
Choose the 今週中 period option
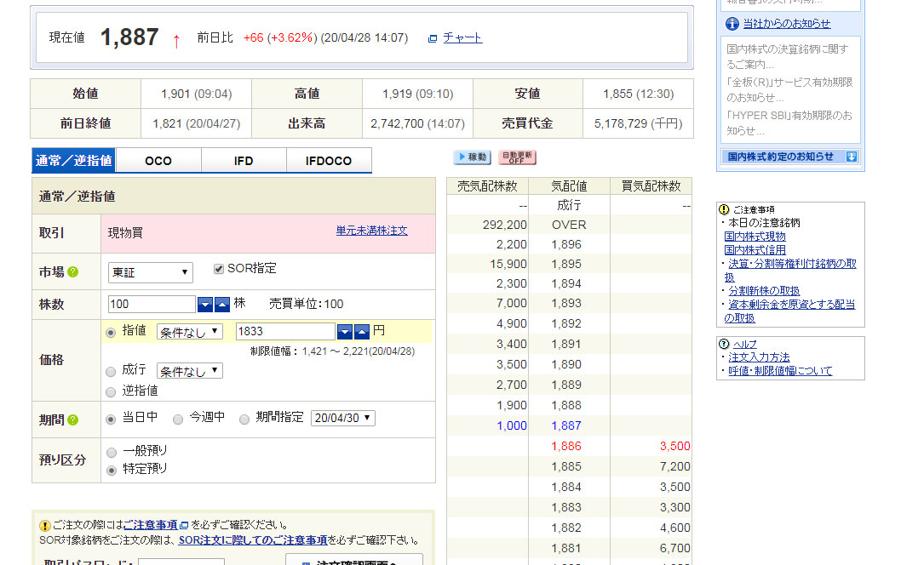(177, 419)
